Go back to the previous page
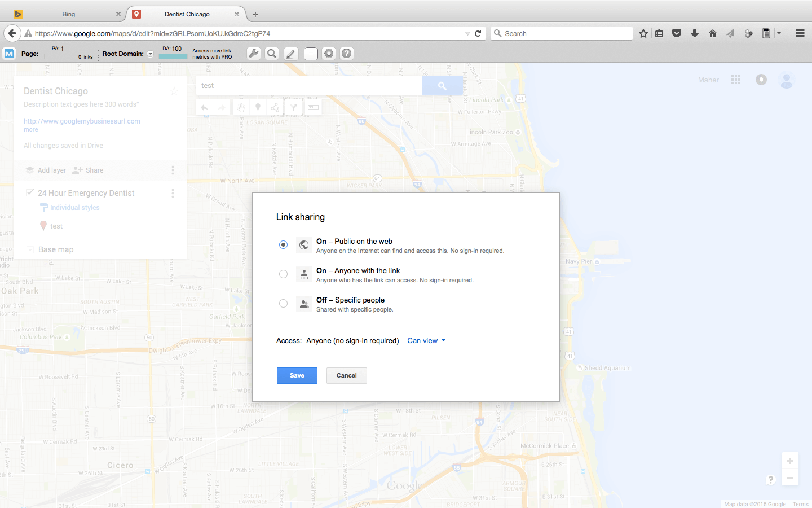 pos(12,33)
